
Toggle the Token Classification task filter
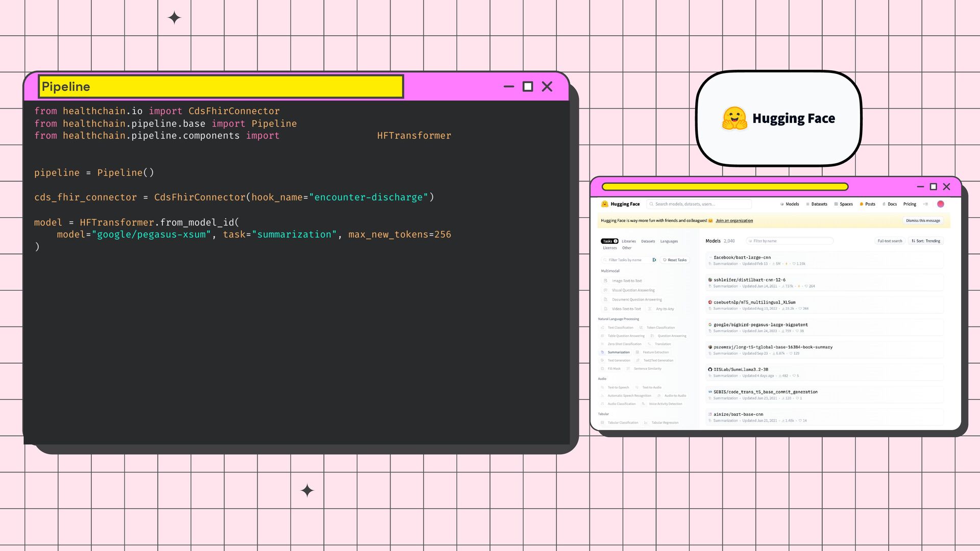pyautogui.click(x=657, y=328)
